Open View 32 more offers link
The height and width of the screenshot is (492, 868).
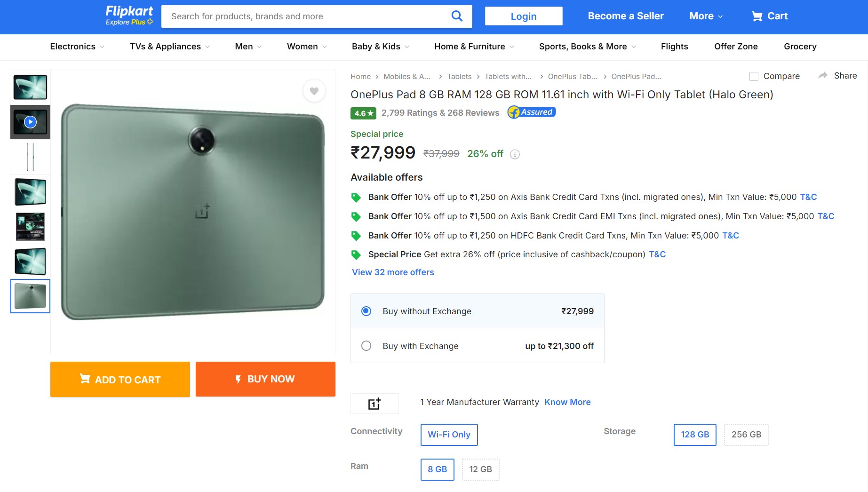coord(392,272)
